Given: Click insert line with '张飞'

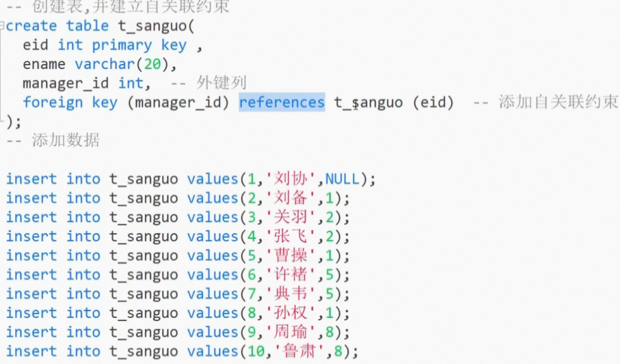Looking at the screenshot, I should click(178, 237).
